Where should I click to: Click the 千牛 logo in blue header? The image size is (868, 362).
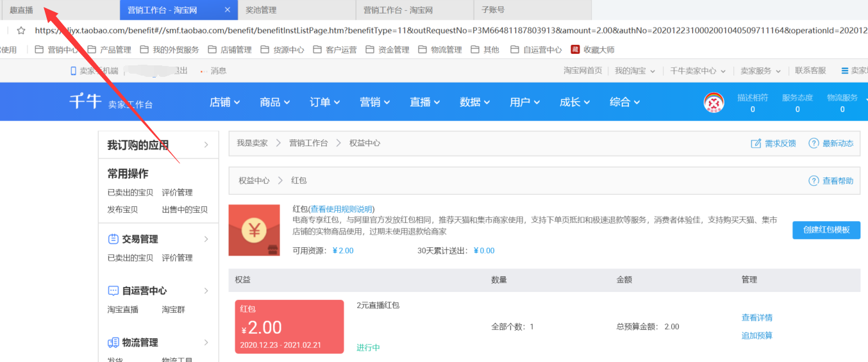[x=85, y=101]
